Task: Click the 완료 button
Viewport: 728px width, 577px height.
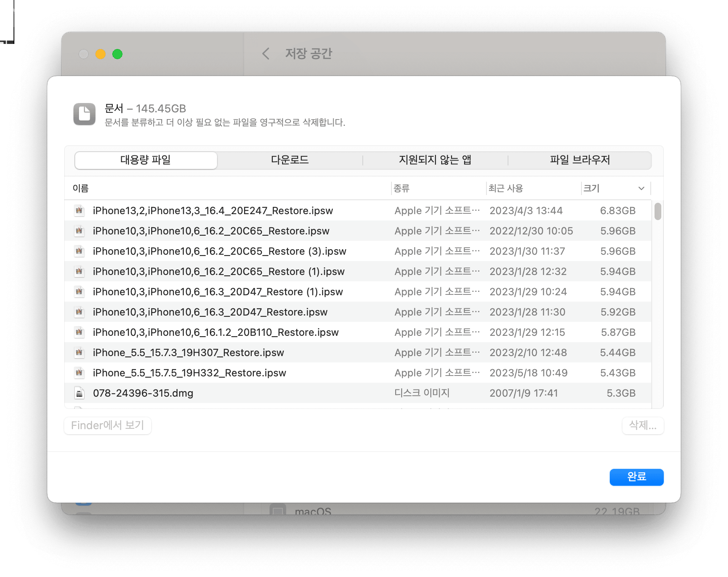Action: tap(636, 477)
